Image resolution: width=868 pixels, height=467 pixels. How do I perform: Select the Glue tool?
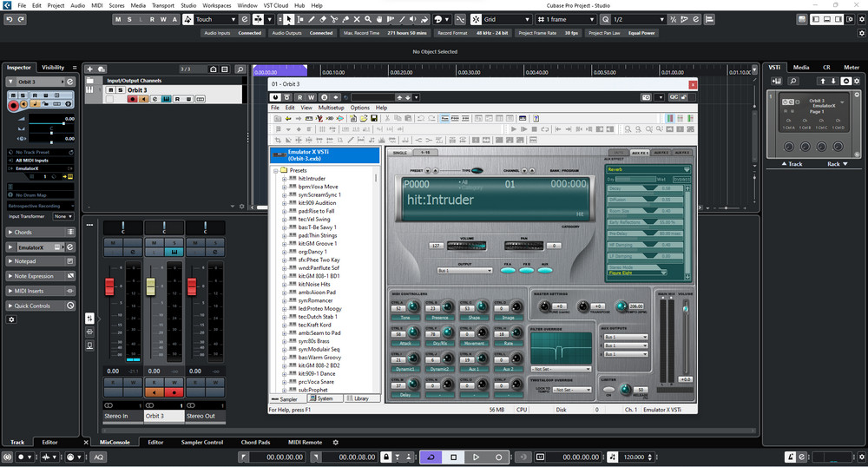pos(345,19)
